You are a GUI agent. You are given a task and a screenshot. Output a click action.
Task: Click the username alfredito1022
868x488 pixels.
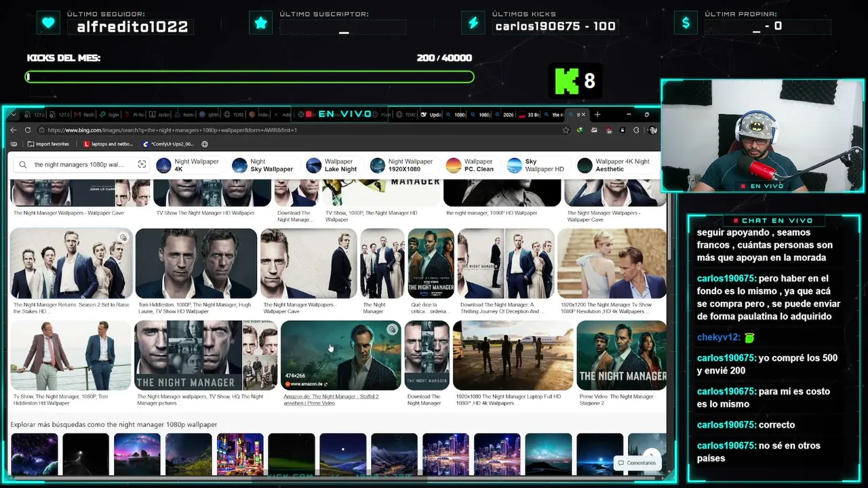132,27
